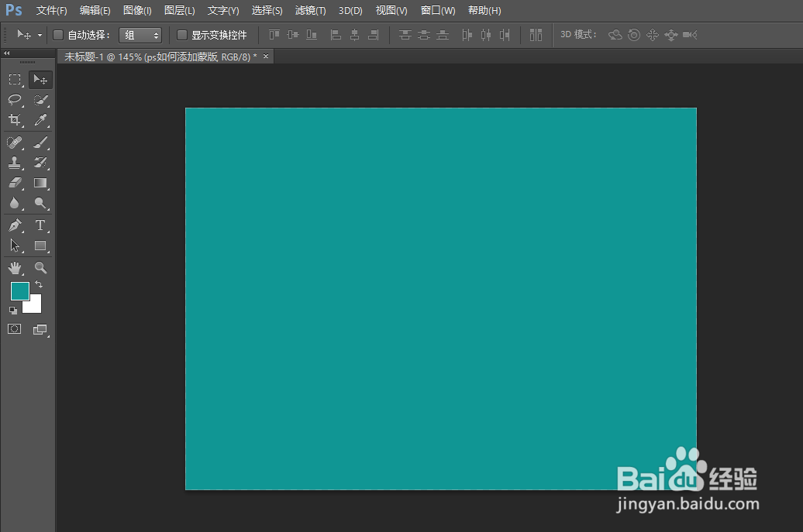Open the 3D(D) menu
The width and height of the screenshot is (803, 532).
(x=350, y=10)
